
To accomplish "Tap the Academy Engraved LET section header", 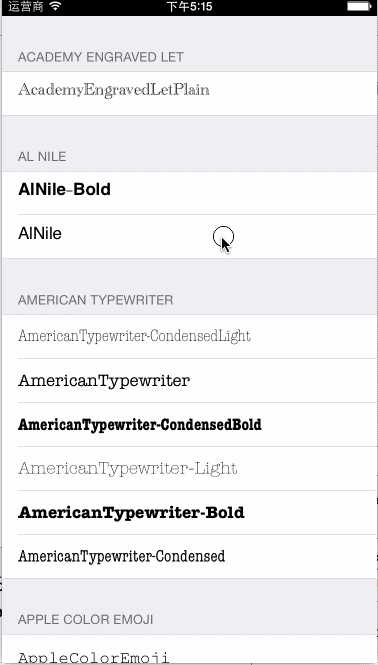I will click(x=101, y=57).
